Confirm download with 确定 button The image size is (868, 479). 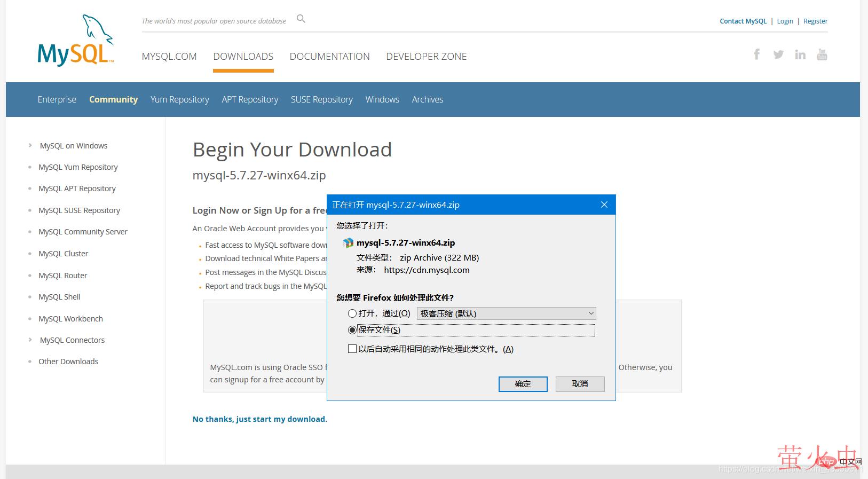click(x=523, y=384)
